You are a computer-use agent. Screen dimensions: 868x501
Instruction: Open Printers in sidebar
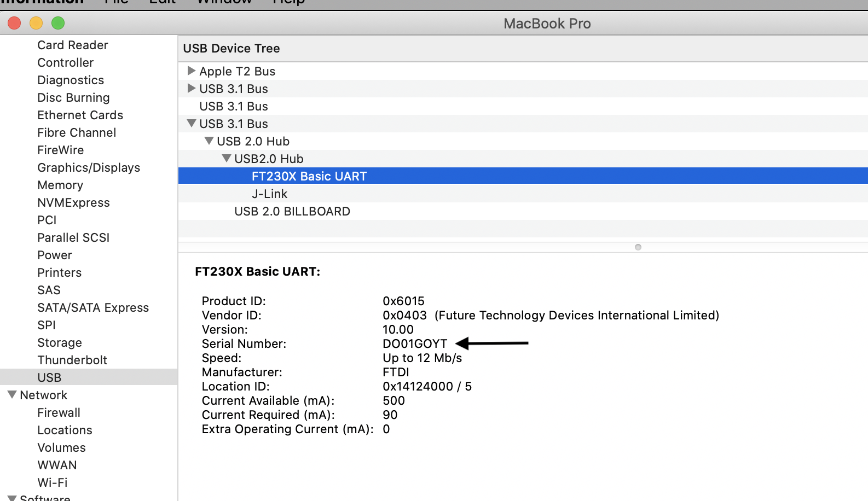pos(60,272)
